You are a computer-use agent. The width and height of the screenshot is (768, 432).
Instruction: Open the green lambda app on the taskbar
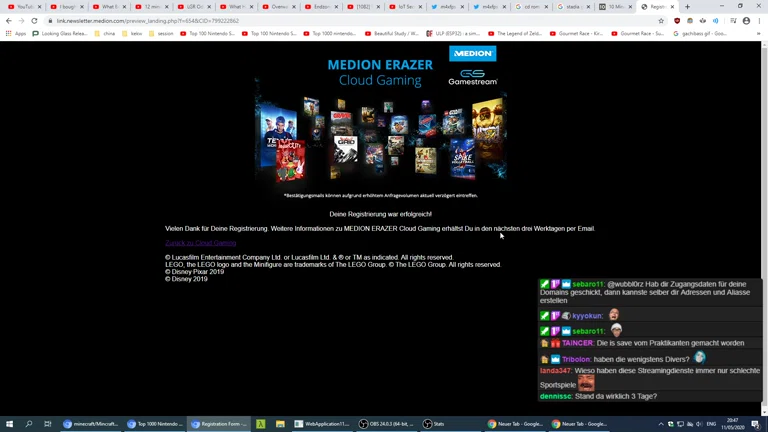click(261, 424)
